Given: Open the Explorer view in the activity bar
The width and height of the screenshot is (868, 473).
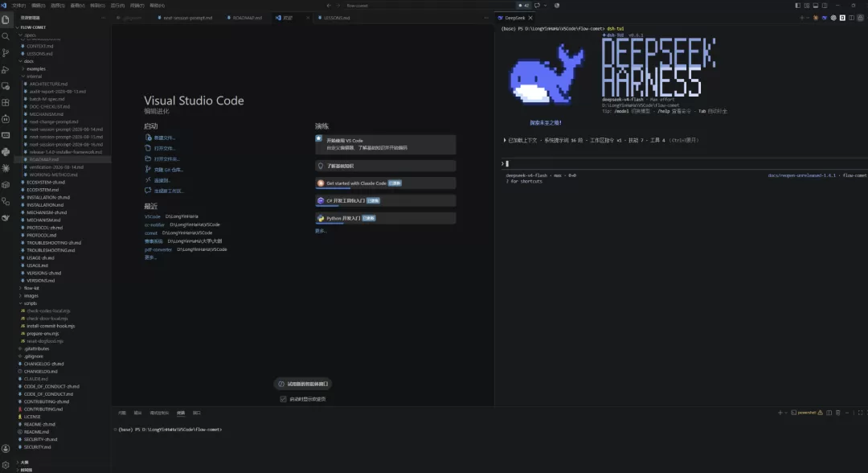Looking at the screenshot, I should tap(6, 19).
